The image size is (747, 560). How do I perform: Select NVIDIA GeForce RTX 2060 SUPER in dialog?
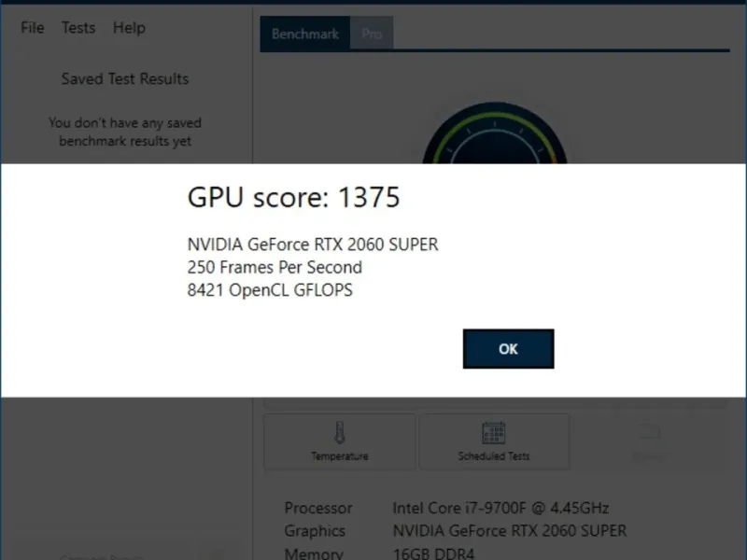tap(313, 245)
